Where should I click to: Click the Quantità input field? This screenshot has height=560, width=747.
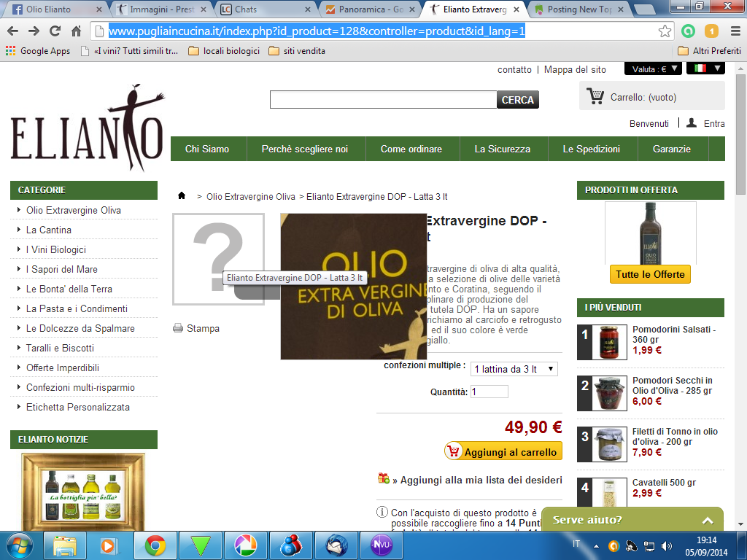[x=489, y=392]
